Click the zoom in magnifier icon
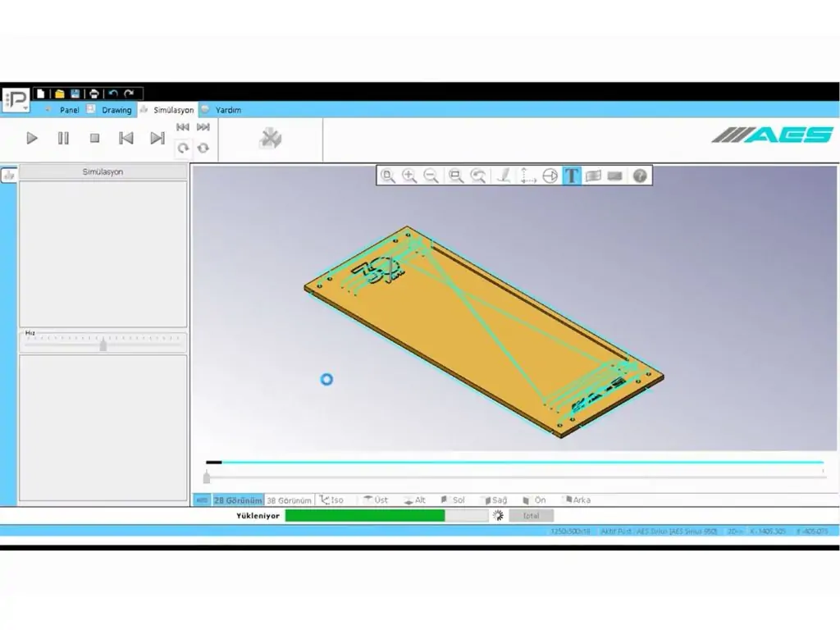 (x=409, y=176)
